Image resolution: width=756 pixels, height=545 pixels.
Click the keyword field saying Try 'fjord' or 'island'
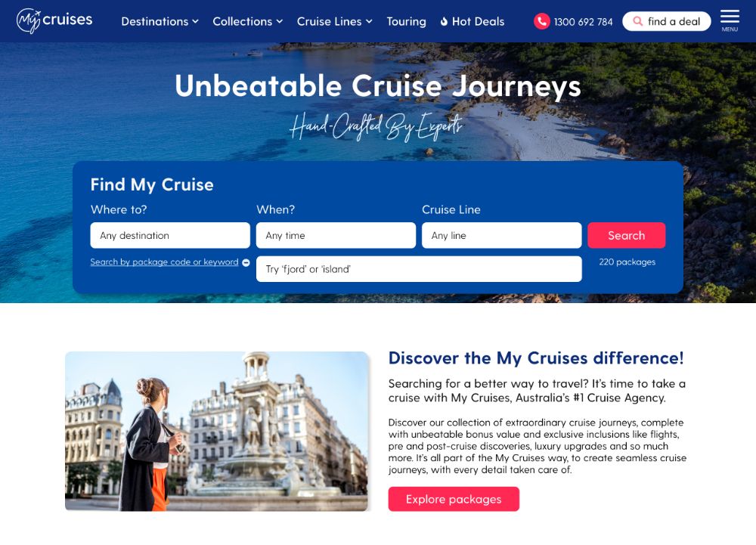tap(419, 269)
